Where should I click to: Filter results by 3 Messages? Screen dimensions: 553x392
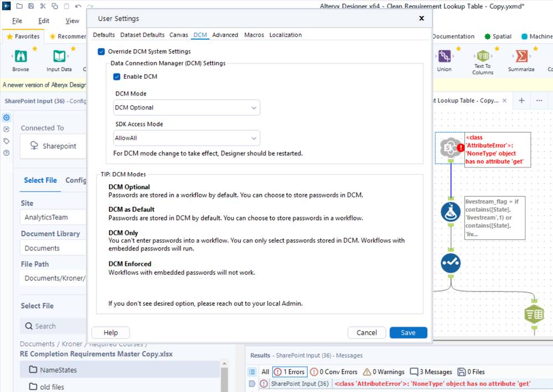[x=431, y=372]
